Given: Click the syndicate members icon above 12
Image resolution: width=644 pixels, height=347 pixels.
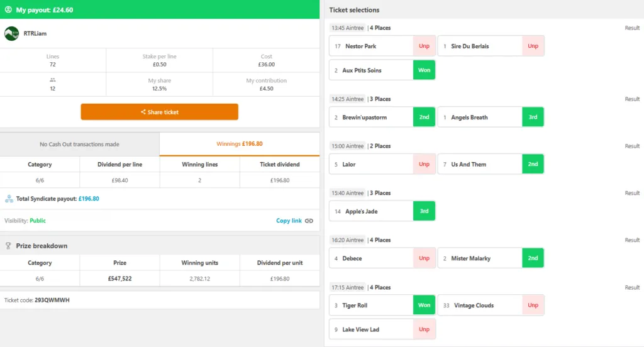Looking at the screenshot, I should (53, 80).
